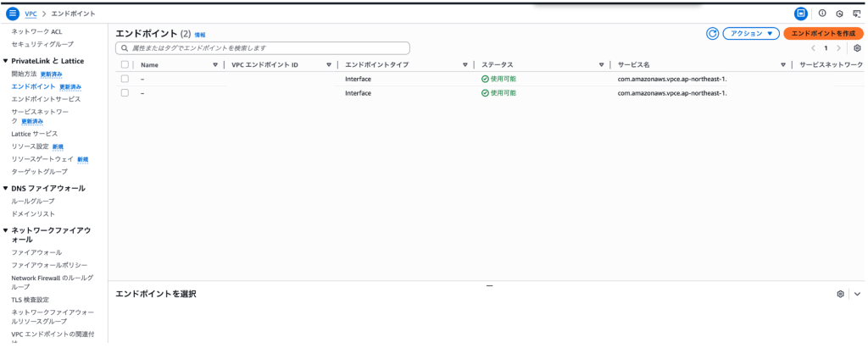Select セキュリティグループ in sidebar
Screen dimensions: 868x348
[x=42, y=44]
